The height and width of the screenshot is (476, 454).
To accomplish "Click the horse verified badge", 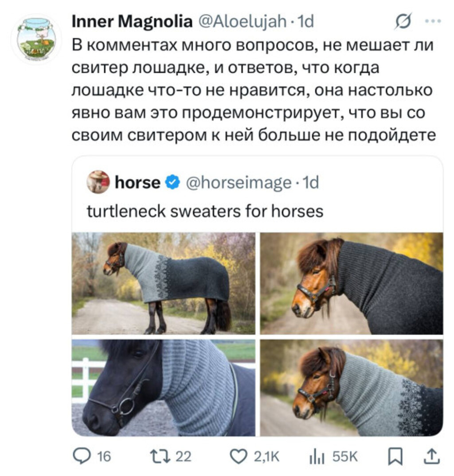I will [x=172, y=182].
